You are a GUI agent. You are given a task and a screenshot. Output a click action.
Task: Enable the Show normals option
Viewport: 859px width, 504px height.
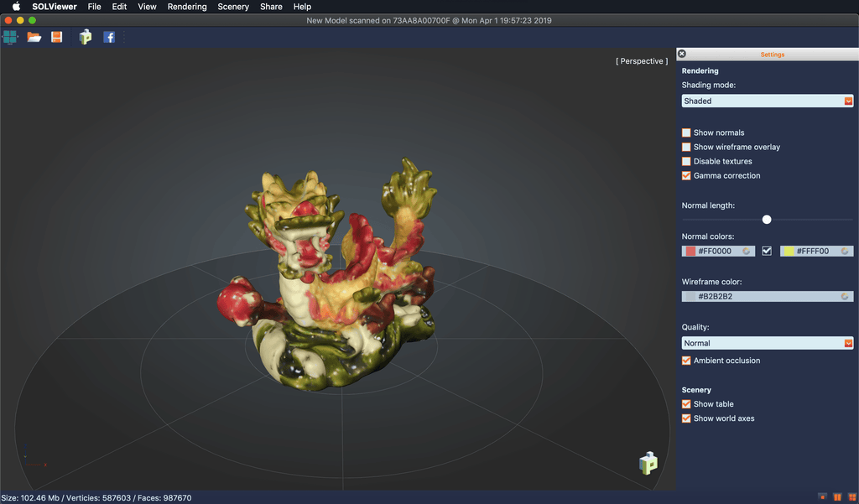686,132
